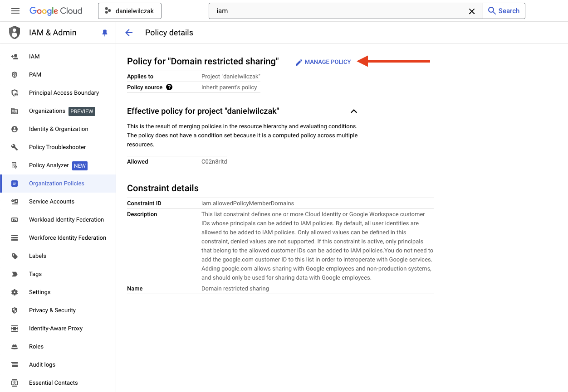
Task: Click the Search button
Action: click(504, 11)
